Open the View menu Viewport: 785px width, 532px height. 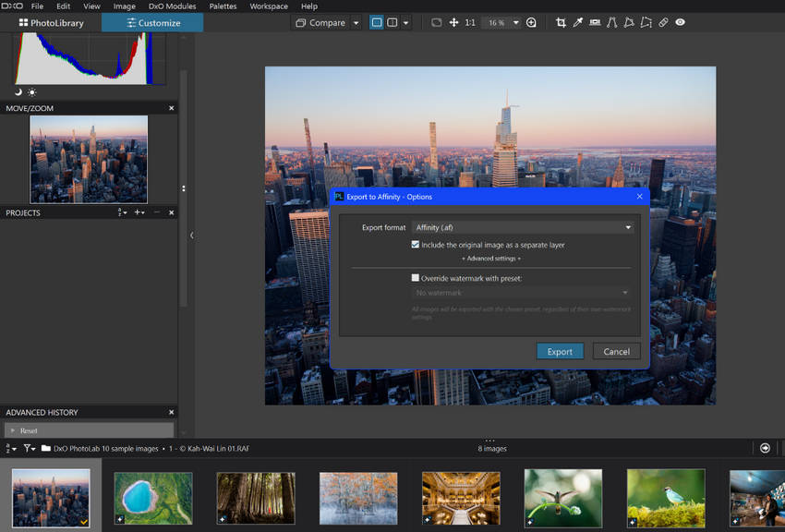[91, 6]
